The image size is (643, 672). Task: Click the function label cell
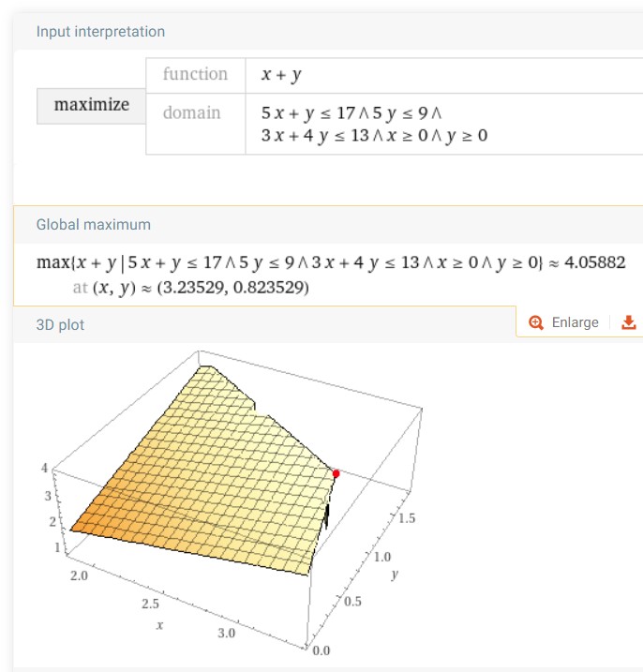pos(196,75)
